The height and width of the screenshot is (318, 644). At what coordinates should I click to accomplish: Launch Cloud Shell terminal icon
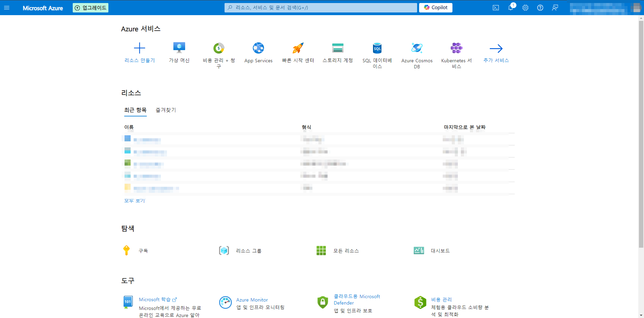pos(496,8)
